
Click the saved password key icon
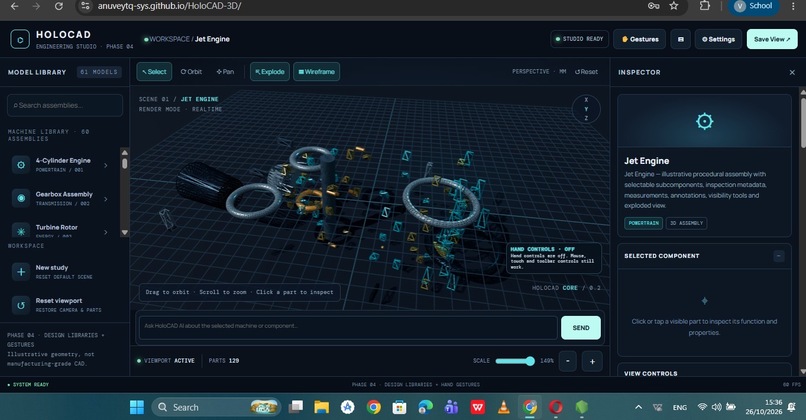653,6
